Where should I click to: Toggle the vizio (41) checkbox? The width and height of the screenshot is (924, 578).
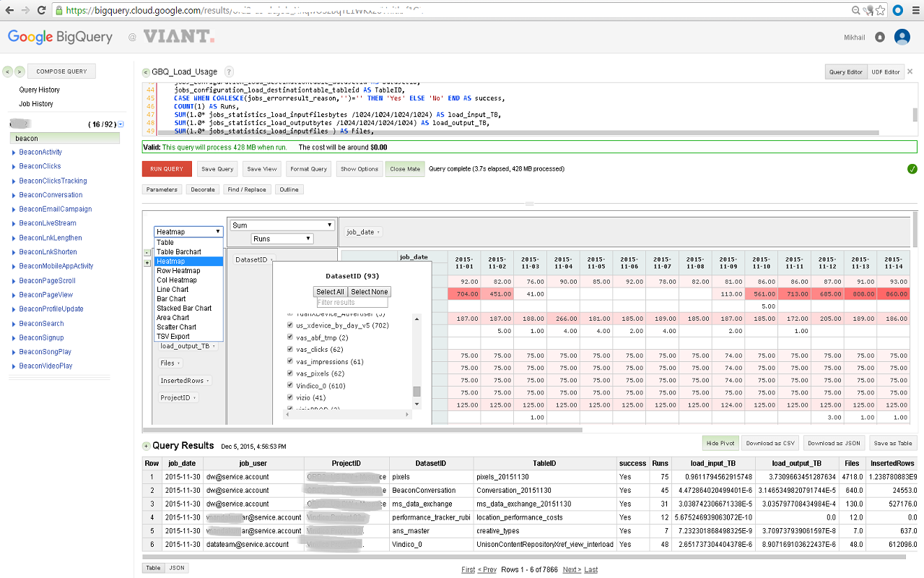pos(290,397)
